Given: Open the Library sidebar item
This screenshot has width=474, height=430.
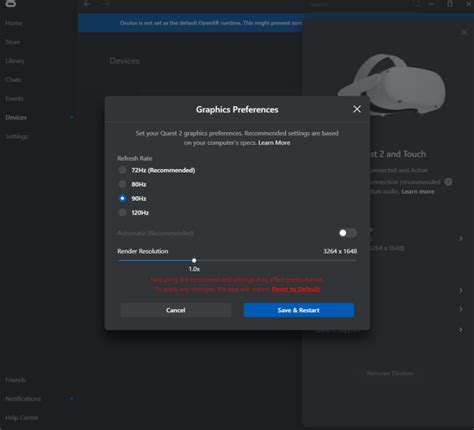Looking at the screenshot, I should click(x=15, y=61).
